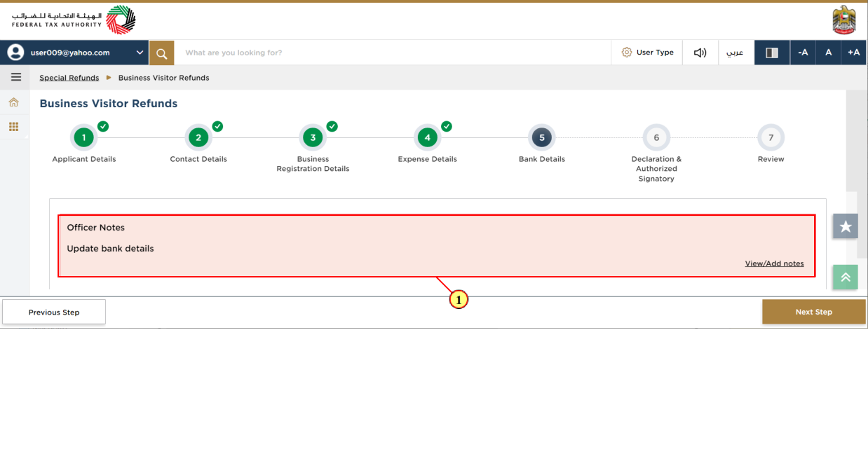Go to the Special Refunds breadcrumb

69,78
